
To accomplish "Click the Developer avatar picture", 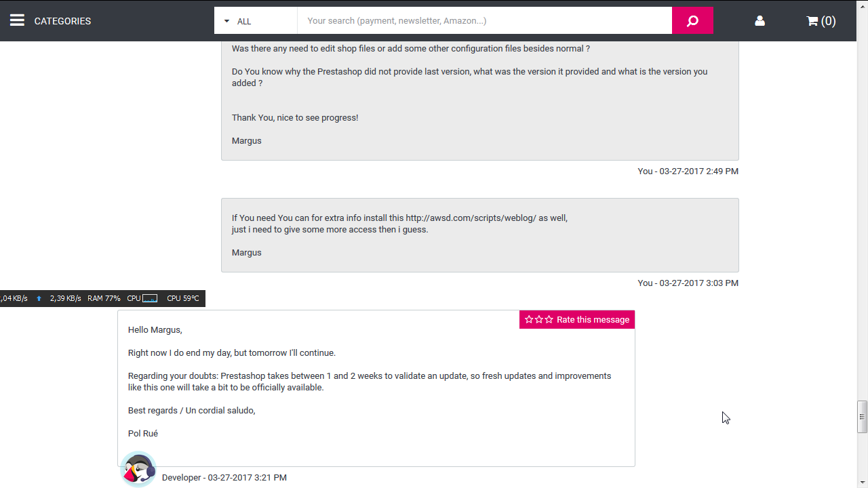I will pyautogui.click(x=138, y=469).
